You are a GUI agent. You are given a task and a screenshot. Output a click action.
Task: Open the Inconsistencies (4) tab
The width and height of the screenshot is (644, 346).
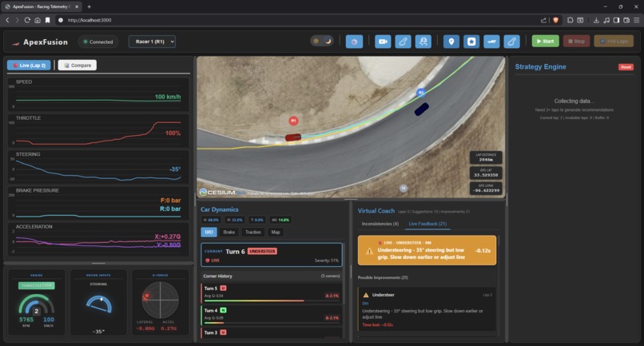[380, 224]
